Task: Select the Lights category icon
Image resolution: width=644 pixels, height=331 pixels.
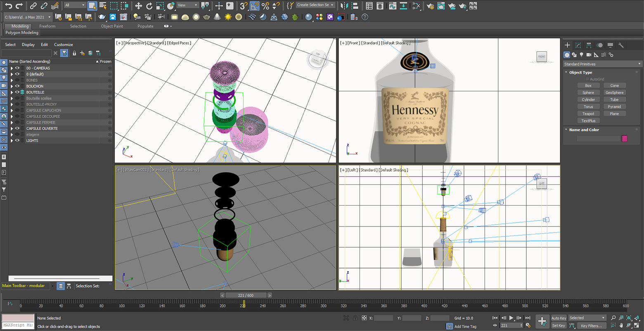Action: (x=582, y=55)
